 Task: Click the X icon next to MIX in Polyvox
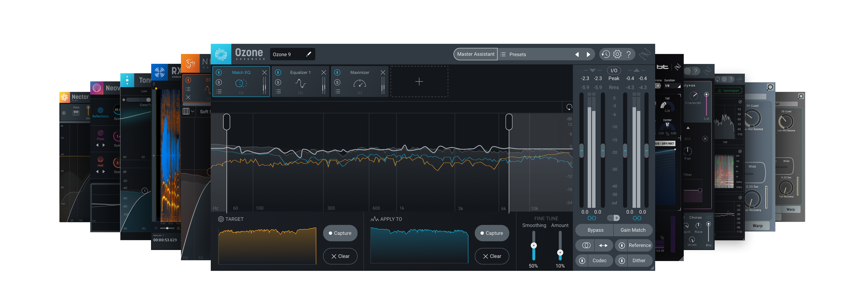tap(705, 139)
